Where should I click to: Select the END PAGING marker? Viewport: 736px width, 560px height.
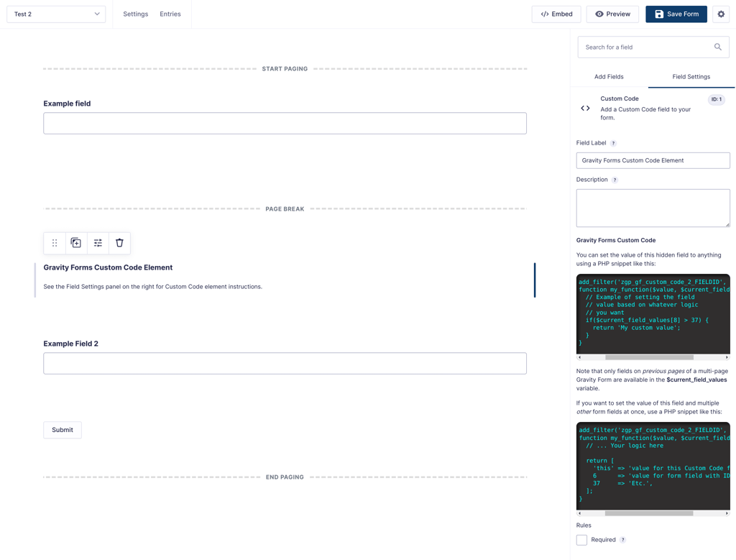[x=285, y=477]
